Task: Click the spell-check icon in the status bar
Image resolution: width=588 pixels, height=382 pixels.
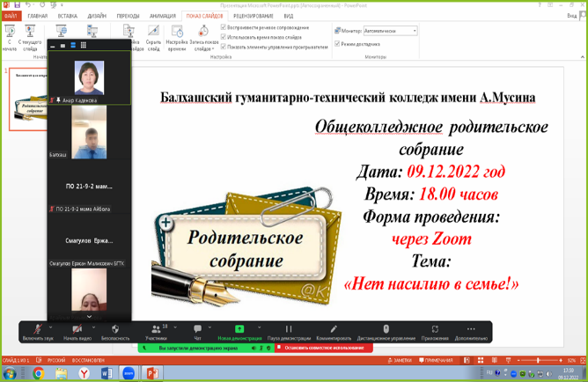Action: point(39,360)
